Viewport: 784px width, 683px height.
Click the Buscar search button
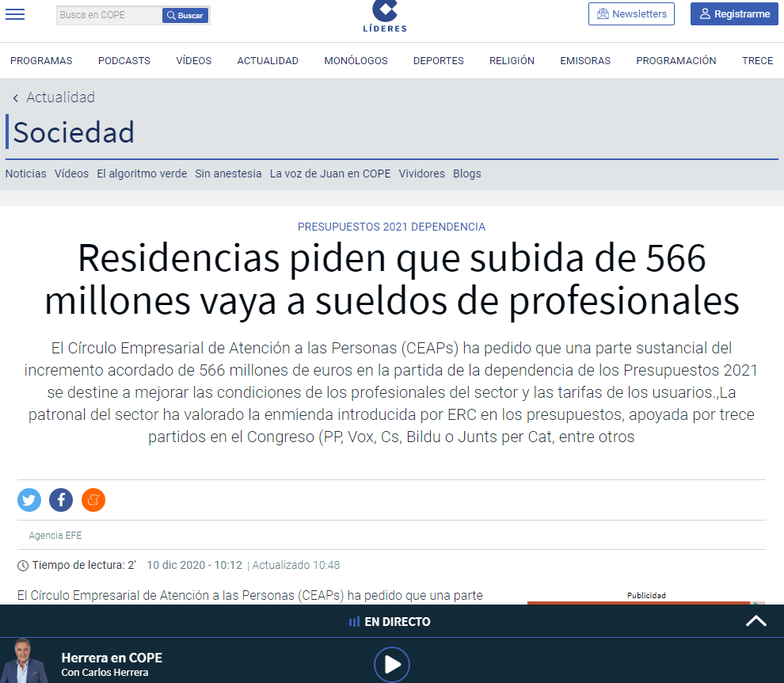pos(185,16)
